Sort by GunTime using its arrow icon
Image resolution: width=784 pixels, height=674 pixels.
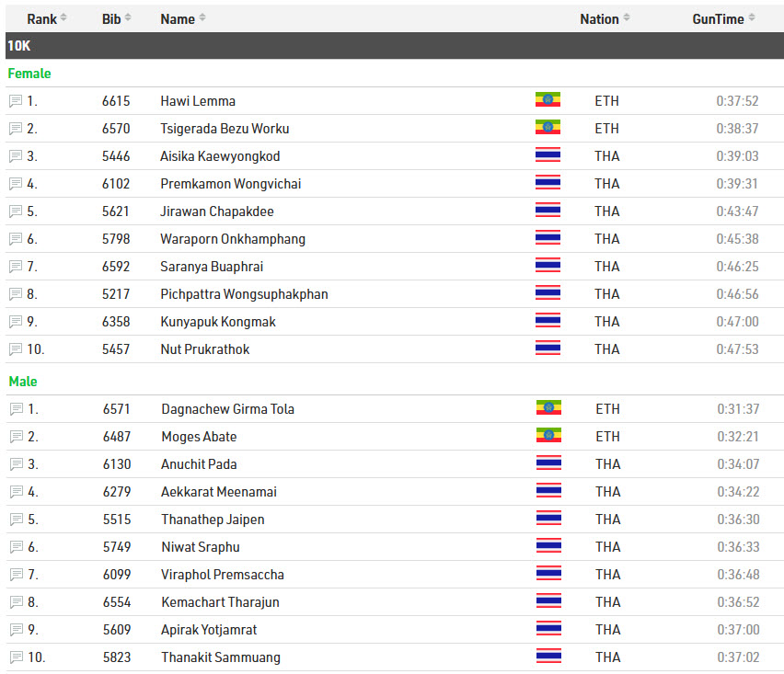pos(752,17)
